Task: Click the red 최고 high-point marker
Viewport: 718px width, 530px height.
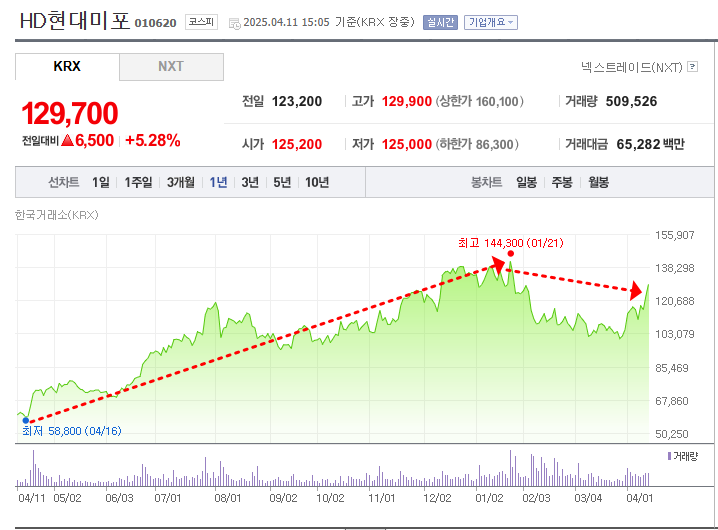Action: pyautogui.click(x=511, y=253)
